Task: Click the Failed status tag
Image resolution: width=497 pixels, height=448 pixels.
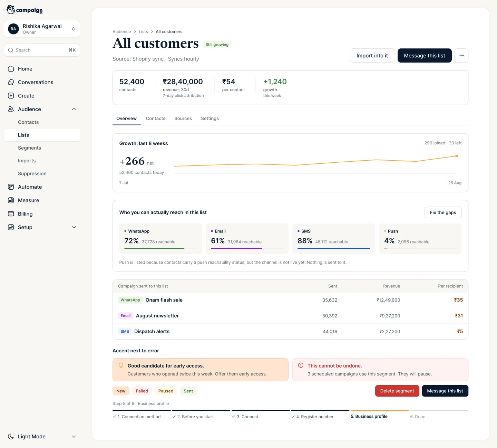Action: click(142, 391)
